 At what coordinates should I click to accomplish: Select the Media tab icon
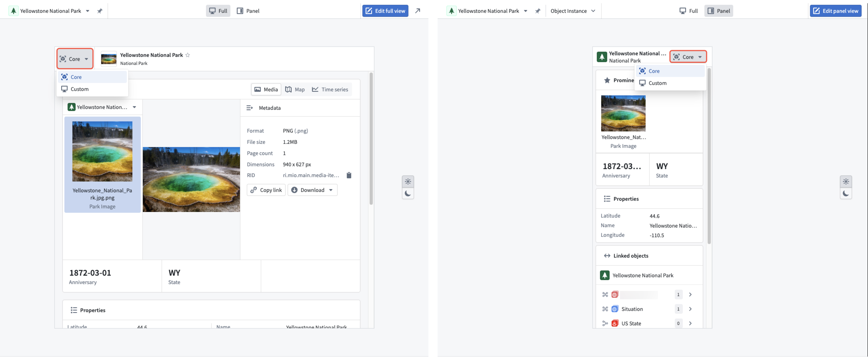pyautogui.click(x=258, y=89)
